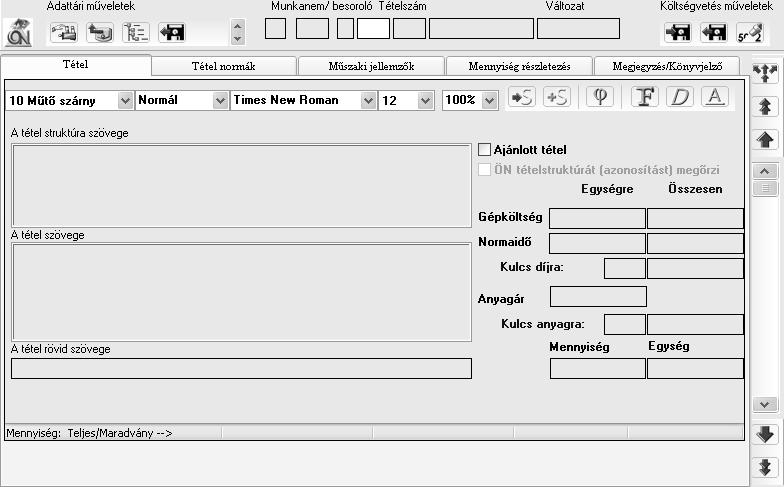Jump to first item double-up arrow
Image resolution: width=784 pixels, height=487 pixels.
[x=766, y=106]
